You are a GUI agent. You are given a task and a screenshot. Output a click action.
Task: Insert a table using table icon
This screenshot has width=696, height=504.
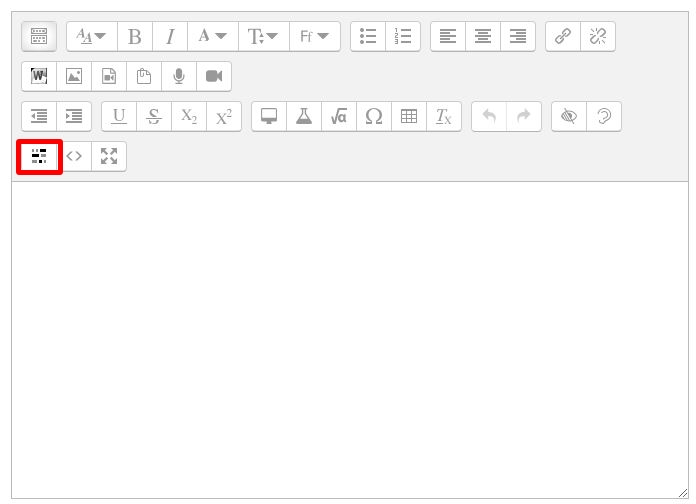pos(409,116)
